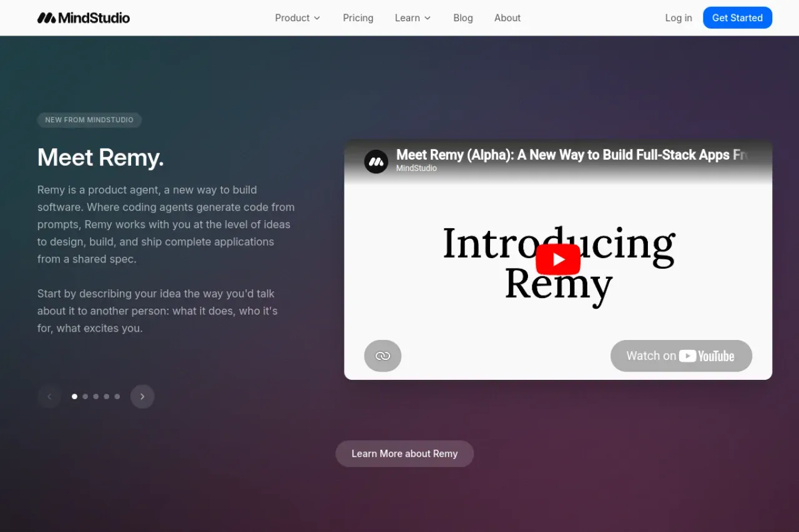Click the NEW FROM MINDSTUDIO badge
The height and width of the screenshot is (532, 799).
[x=89, y=120]
